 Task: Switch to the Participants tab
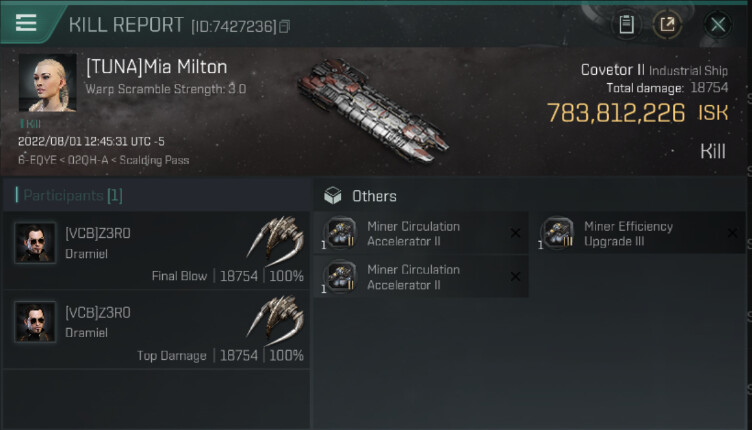(70, 195)
